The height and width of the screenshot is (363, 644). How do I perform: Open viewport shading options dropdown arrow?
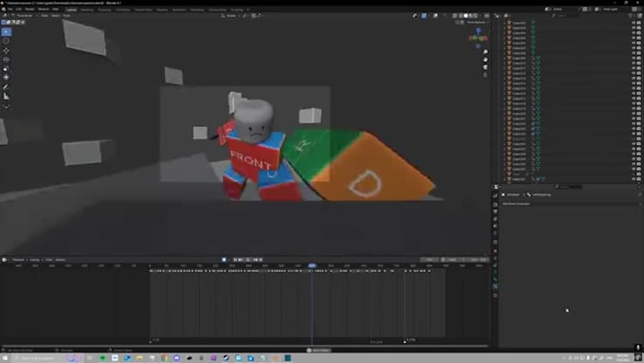[480, 15]
